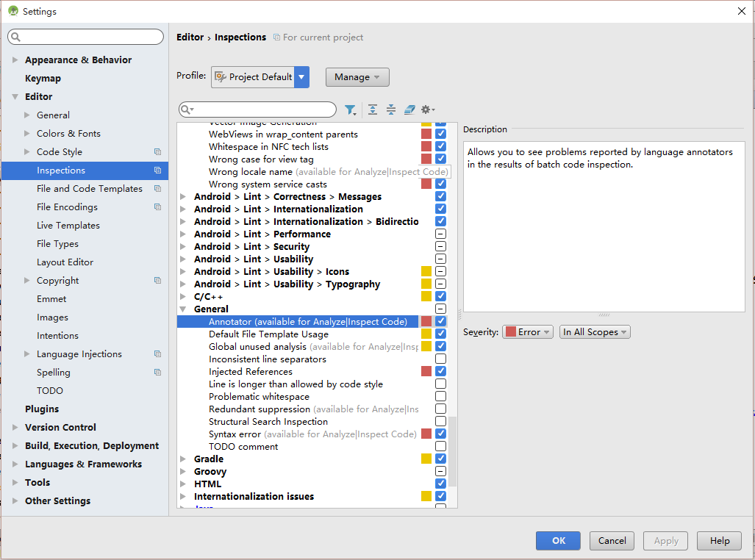The image size is (755, 560).
Task: Open the Severity Error dropdown
Action: (x=528, y=331)
